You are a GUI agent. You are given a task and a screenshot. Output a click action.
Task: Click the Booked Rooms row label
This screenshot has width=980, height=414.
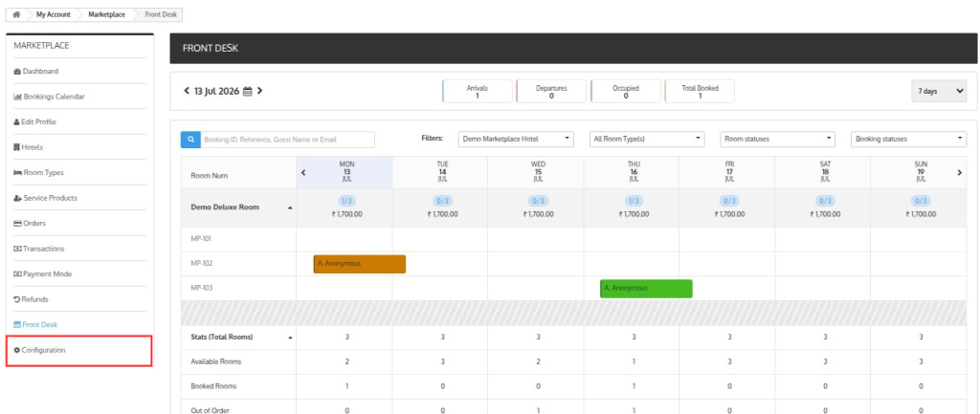tap(213, 386)
